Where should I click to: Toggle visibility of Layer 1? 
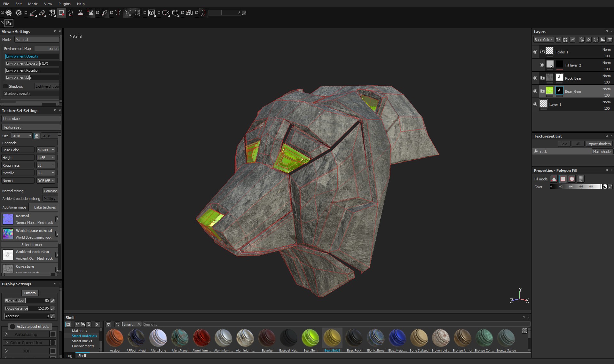point(535,104)
